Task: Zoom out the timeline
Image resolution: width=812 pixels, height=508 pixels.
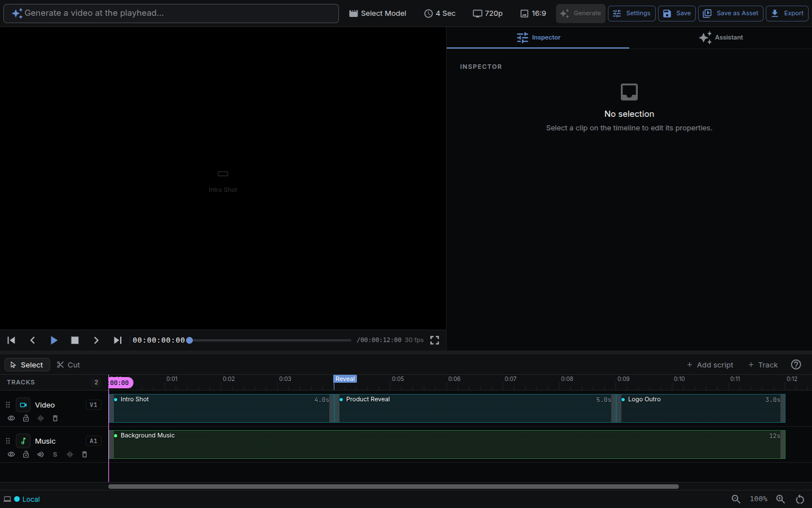Action: [x=736, y=499]
